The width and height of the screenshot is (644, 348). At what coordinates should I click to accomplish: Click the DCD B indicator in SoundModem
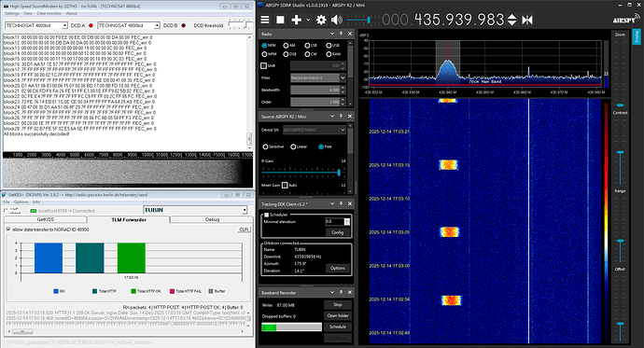(183, 25)
